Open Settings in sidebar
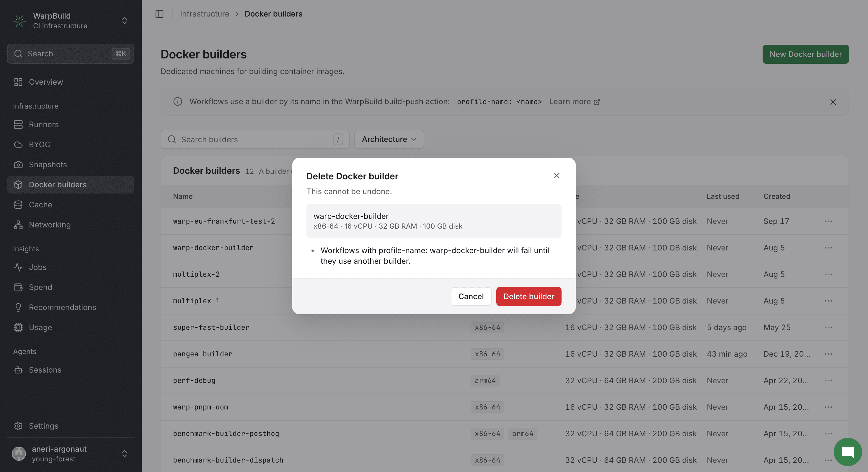 click(71, 426)
